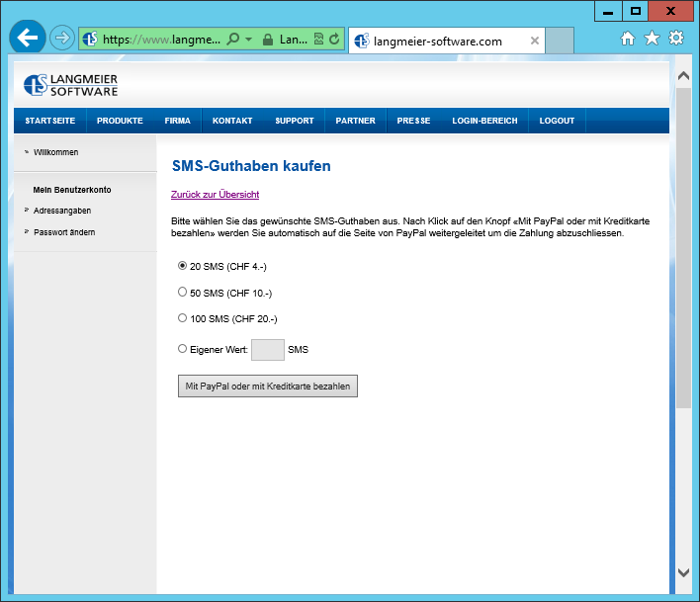Open browser Tools gear icon

tap(676, 38)
